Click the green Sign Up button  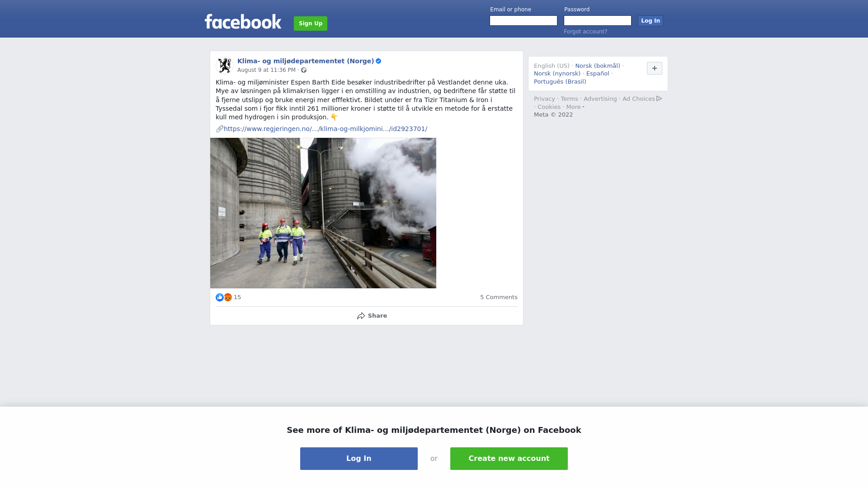point(311,23)
